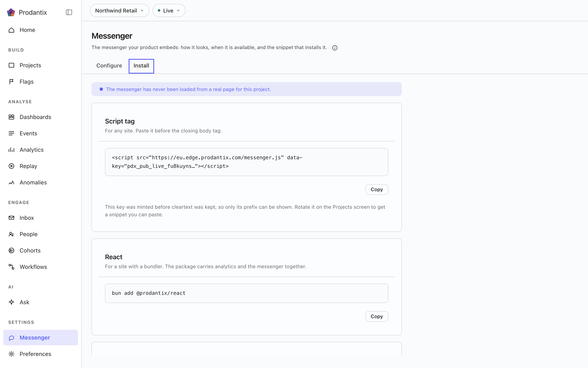Click the Messenger chat bubble icon

pyautogui.click(x=11, y=338)
